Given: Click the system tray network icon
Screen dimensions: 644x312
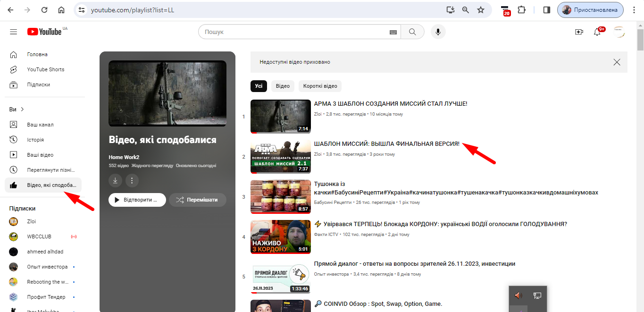Looking at the screenshot, I should click(x=537, y=295).
